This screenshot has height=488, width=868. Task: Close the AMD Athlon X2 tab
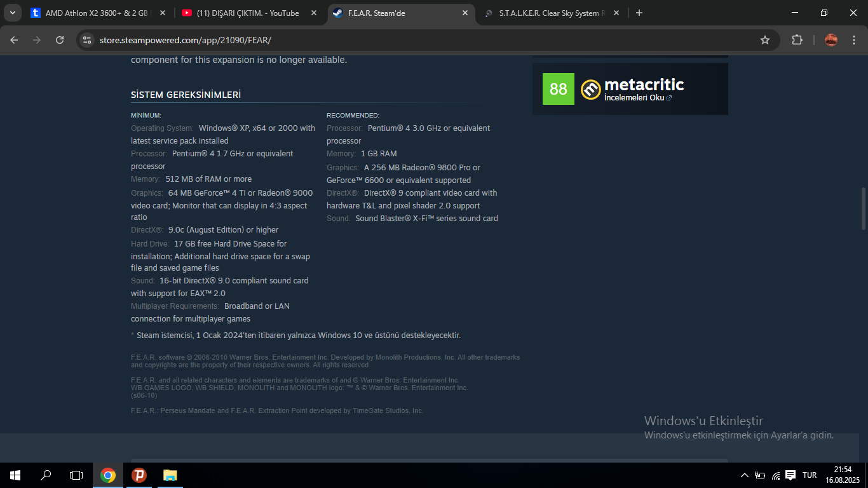point(163,13)
